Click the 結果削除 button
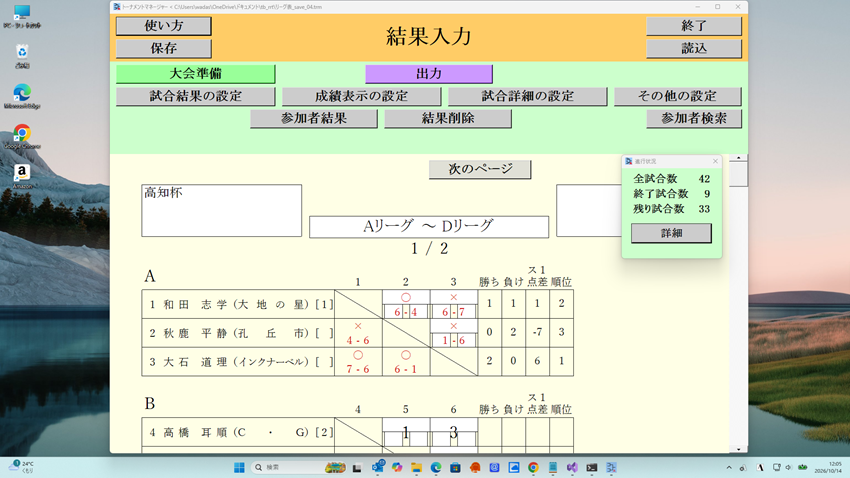Viewport: 850px width, 478px height. [448, 119]
